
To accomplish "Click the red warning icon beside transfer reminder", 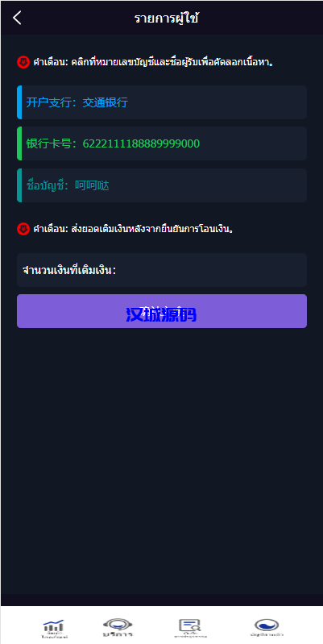I will (23, 228).
